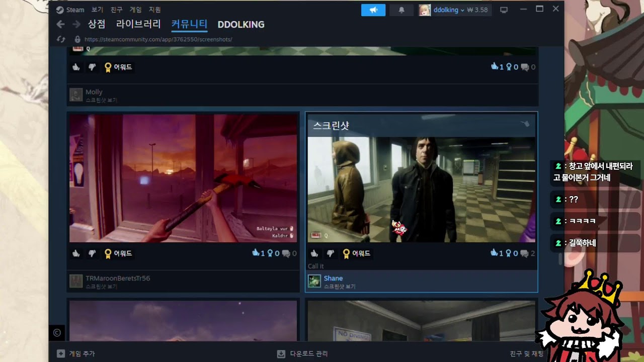Open the TRMaroonBeretsTr56 profile link

118,278
